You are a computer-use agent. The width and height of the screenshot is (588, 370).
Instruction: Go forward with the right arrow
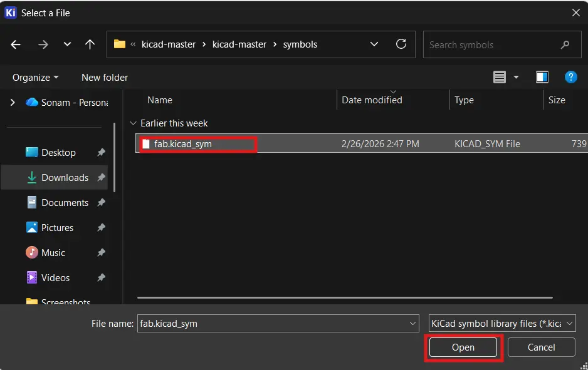pos(43,44)
